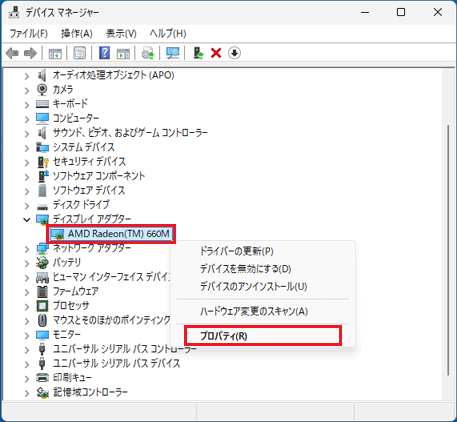Screen dimensions: 457x422
Task: Click the camera icon beside カメラ
Action: (42, 89)
